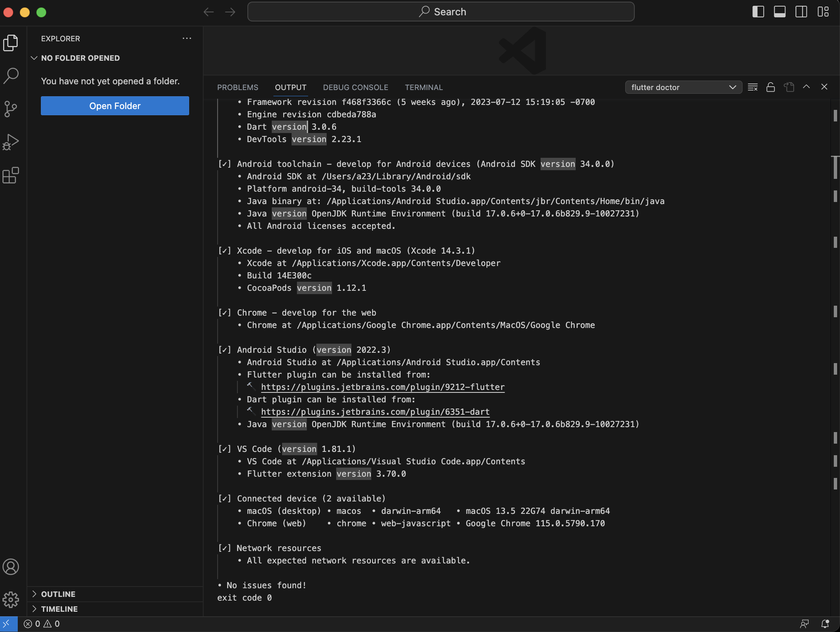Click the 'Android toolchain' heading line
The width and height of the screenshot is (840, 632).
pyautogui.click(x=416, y=164)
